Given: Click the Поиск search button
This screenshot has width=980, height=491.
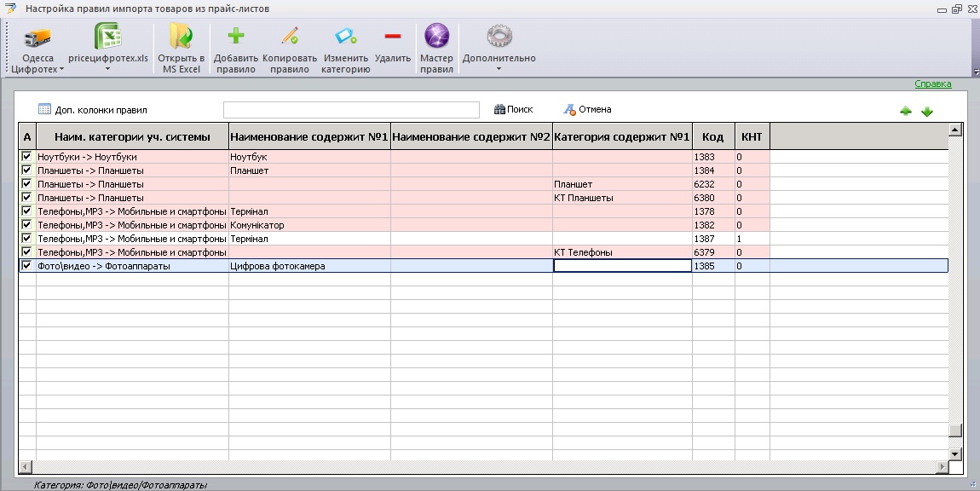Looking at the screenshot, I should tap(513, 109).
